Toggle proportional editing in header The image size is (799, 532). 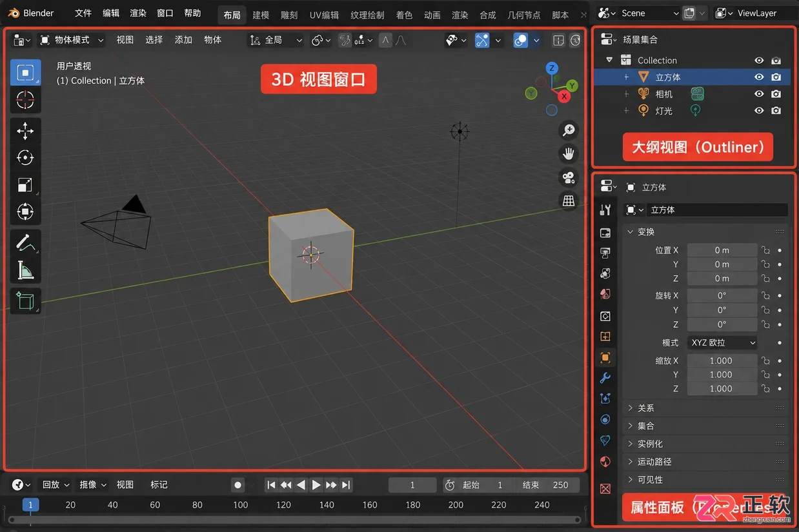click(385, 40)
